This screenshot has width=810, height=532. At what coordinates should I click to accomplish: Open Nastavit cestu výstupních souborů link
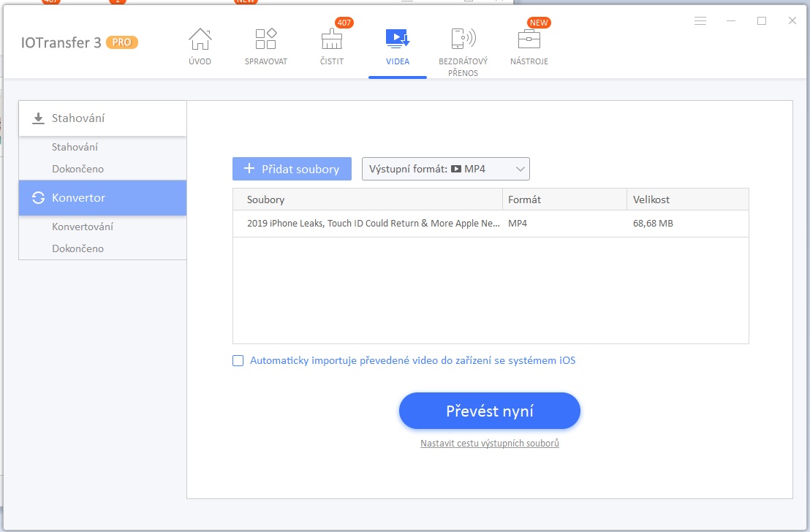click(489, 443)
